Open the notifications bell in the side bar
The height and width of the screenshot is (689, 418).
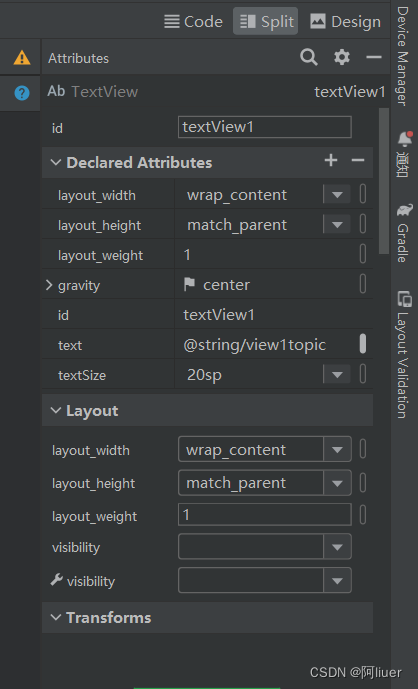pyautogui.click(x=404, y=139)
